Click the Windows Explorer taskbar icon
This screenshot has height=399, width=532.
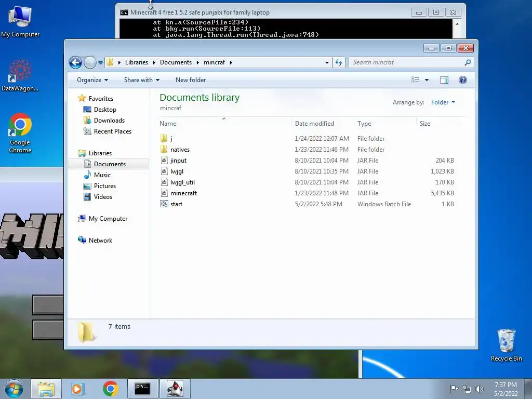(46, 389)
